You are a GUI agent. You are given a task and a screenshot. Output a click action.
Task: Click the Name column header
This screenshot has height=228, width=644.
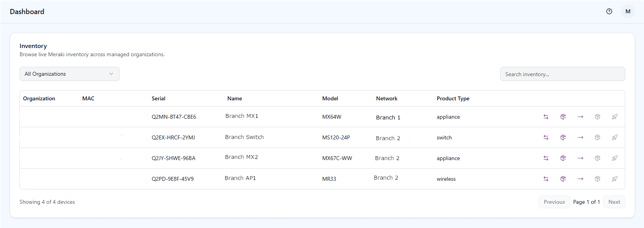click(235, 98)
